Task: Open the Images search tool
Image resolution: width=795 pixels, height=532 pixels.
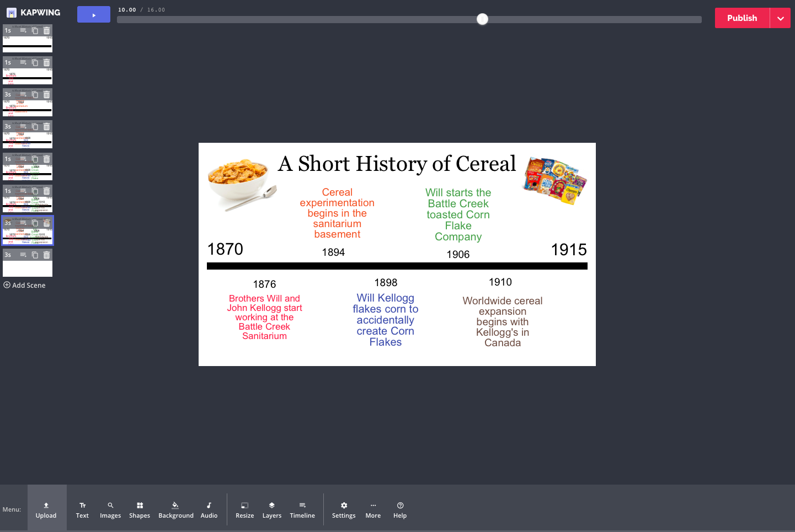Action: point(110,509)
